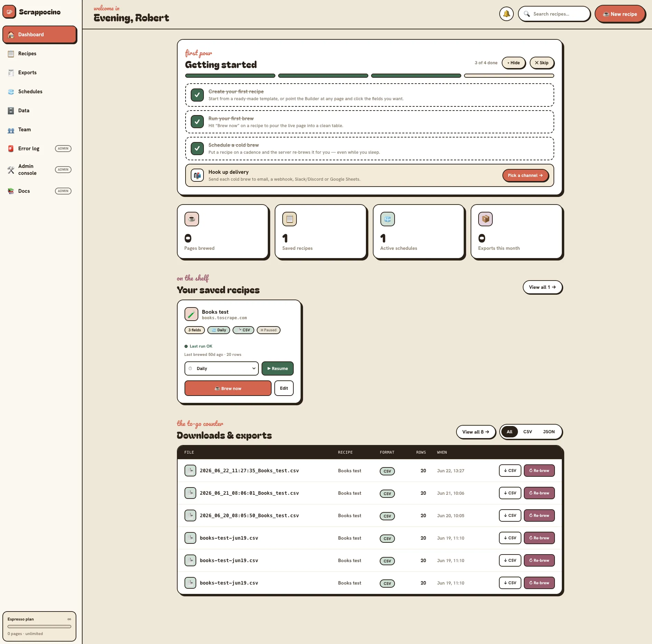
Task: Click the Docs books icon in sidebar
Action: (x=11, y=191)
